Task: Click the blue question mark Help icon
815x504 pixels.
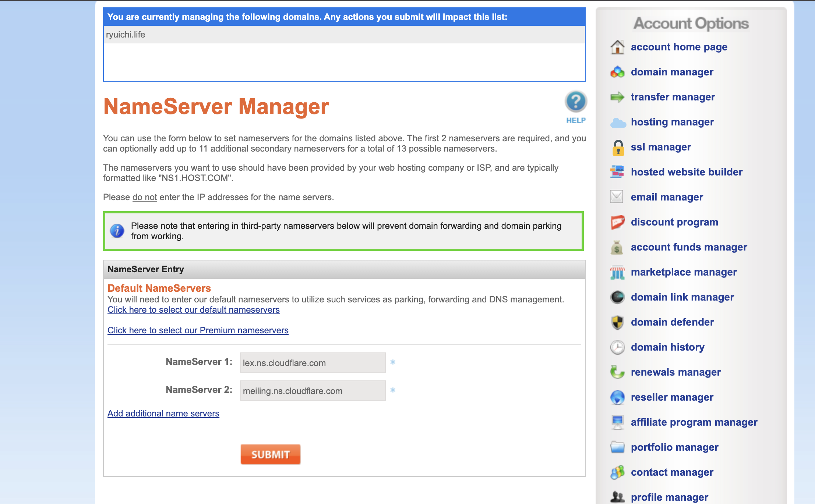Action: tap(576, 102)
